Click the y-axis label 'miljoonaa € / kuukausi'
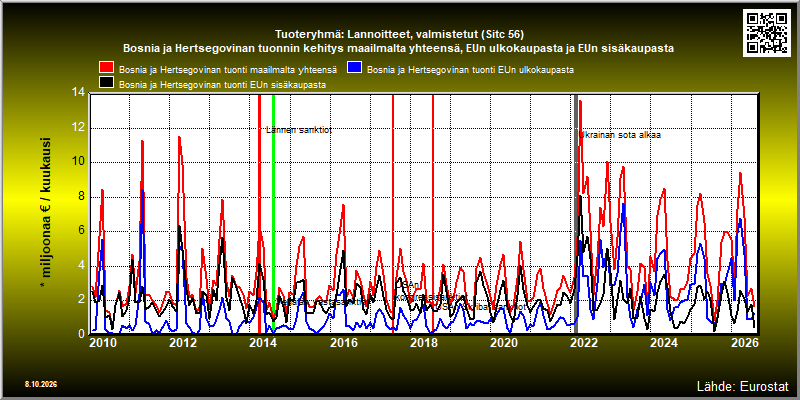 click(45, 214)
